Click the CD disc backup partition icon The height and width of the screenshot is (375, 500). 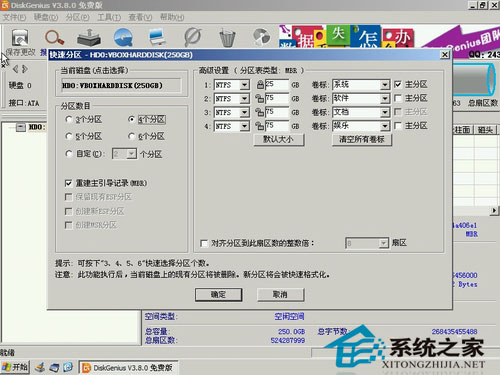261,37
